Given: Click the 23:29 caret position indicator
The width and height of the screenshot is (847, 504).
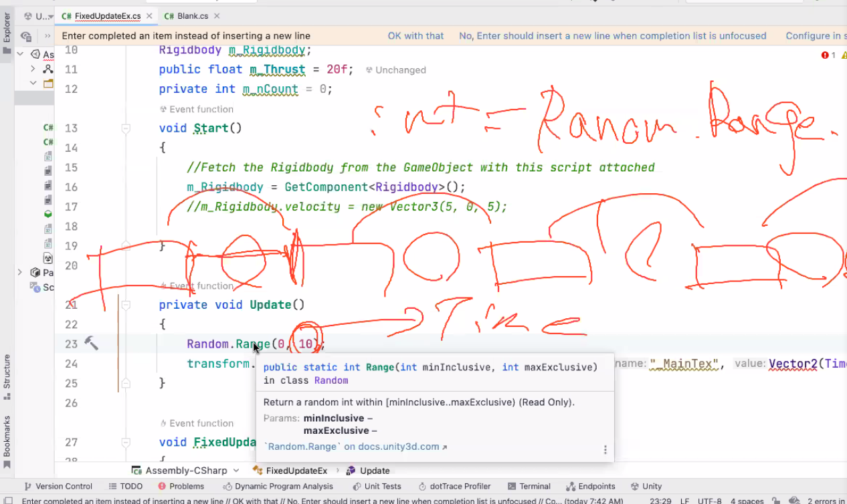Looking at the screenshot, I should pos(660,500).
